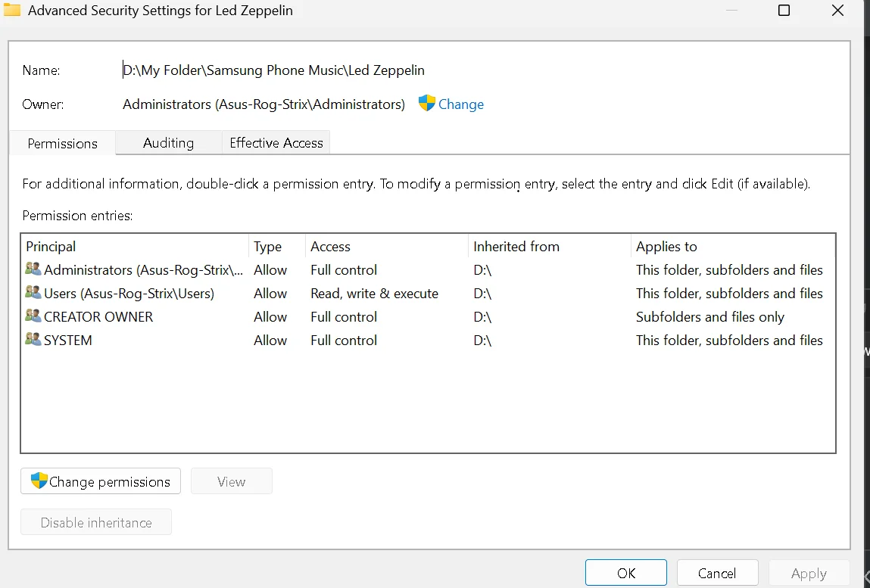Switch to the Auditing tab

[x=168, y=142]
